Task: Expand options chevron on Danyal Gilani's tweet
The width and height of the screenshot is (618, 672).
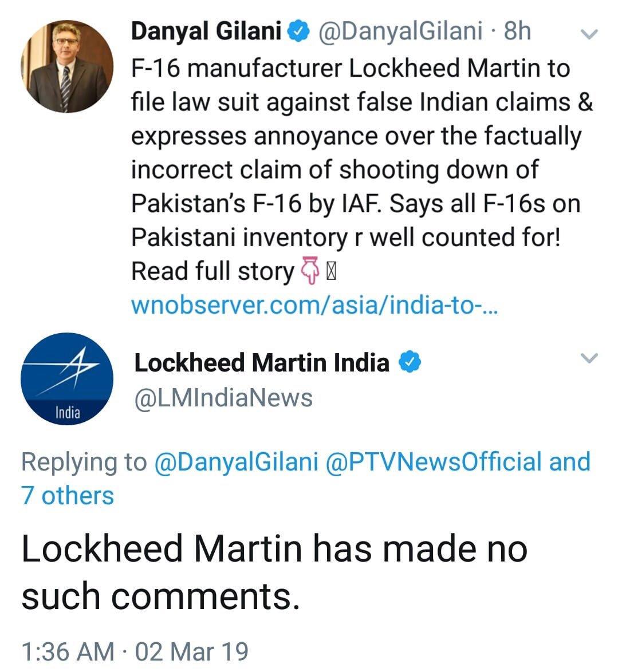Action: (589, 33)
